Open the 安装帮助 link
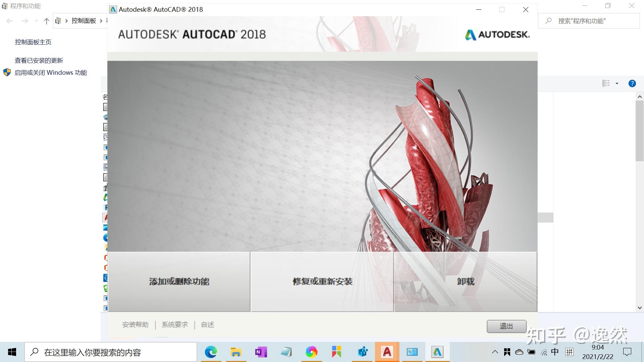The image size is (644, 362). (136, 324)
